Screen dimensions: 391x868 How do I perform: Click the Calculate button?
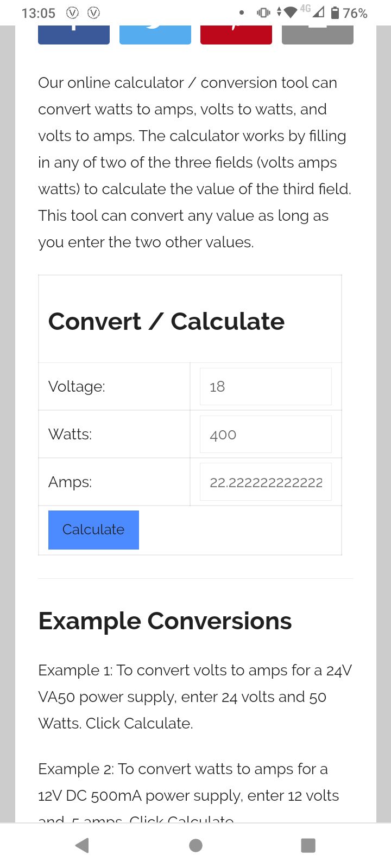(x=93, y=529)
